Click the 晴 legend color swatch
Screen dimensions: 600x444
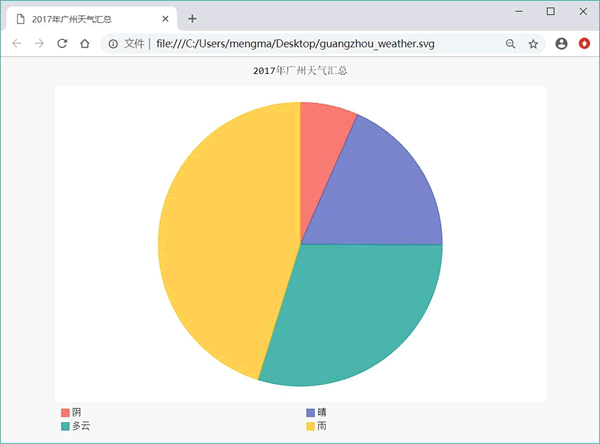click(310, 413)
